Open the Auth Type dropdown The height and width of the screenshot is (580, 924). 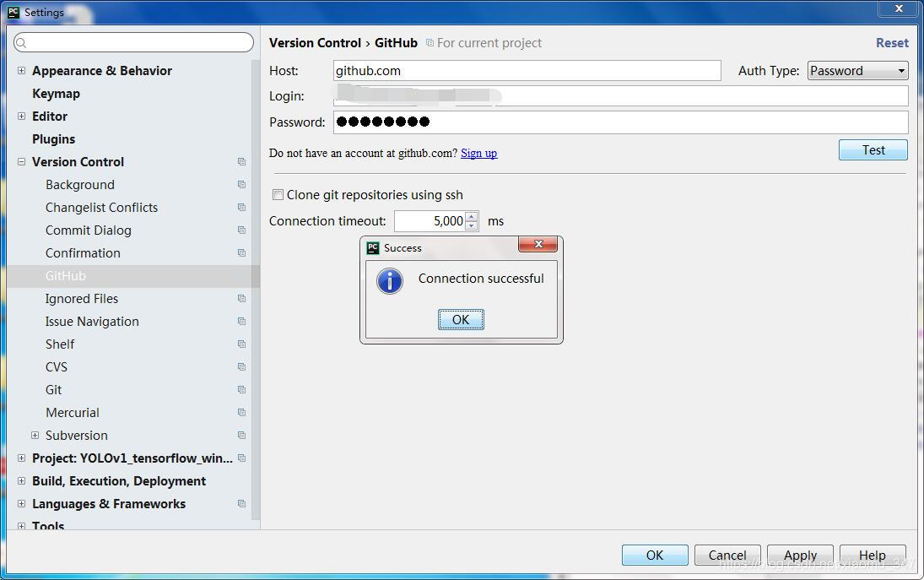(857, 71)
